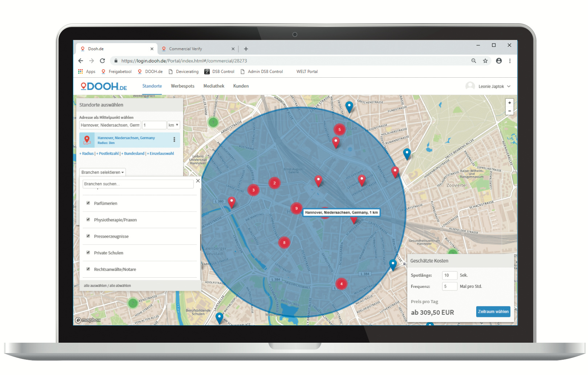Uncheck the Physiotherapie/Praxen checkbox
588x375 pixels.
tap(88, 220)
